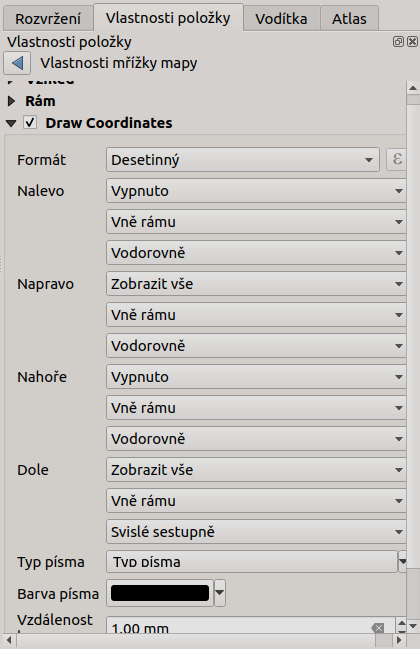Viewport: 420px width, 649px height.
Task: Close the Vlastnosti položky panel
Action: [x=413, y=41]
